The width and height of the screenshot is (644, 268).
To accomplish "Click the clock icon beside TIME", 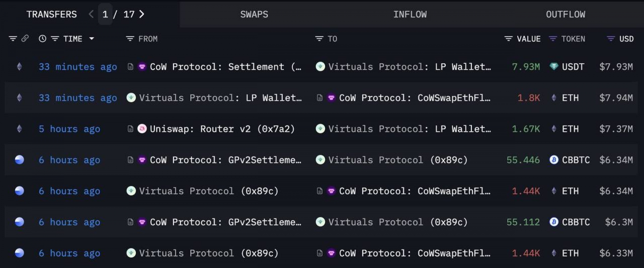I will 42,39.
